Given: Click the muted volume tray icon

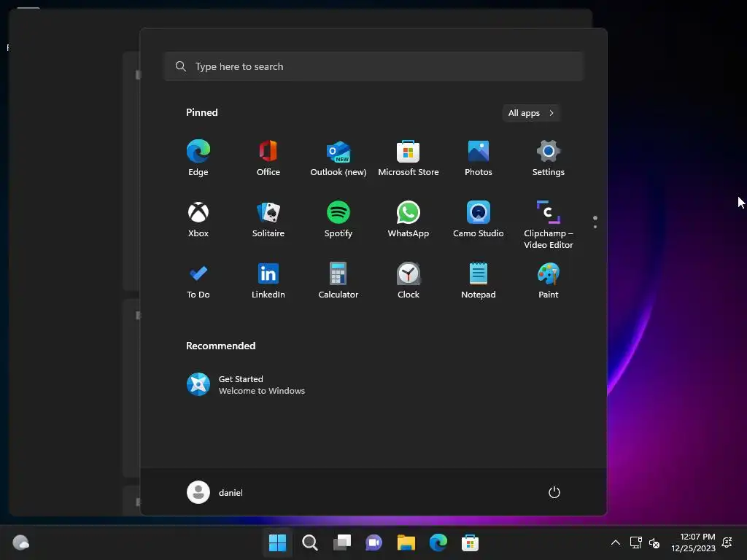Looking at the screenshot, I should [654, 542].
